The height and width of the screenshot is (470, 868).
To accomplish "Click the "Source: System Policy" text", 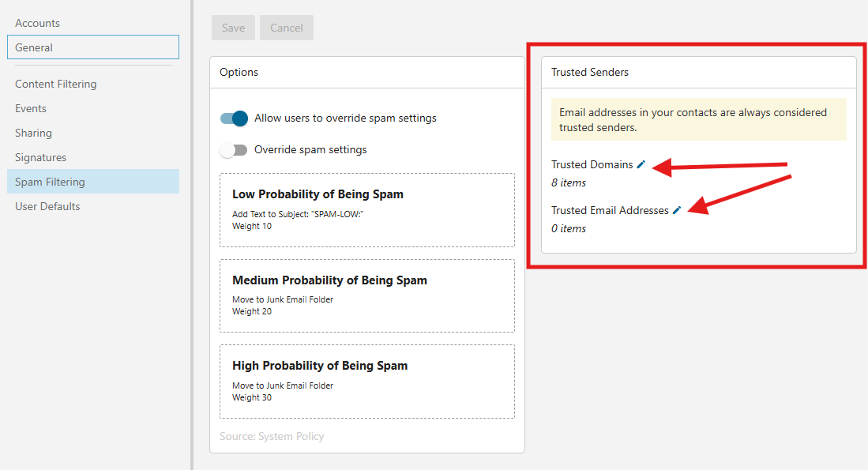I will 272,436.
